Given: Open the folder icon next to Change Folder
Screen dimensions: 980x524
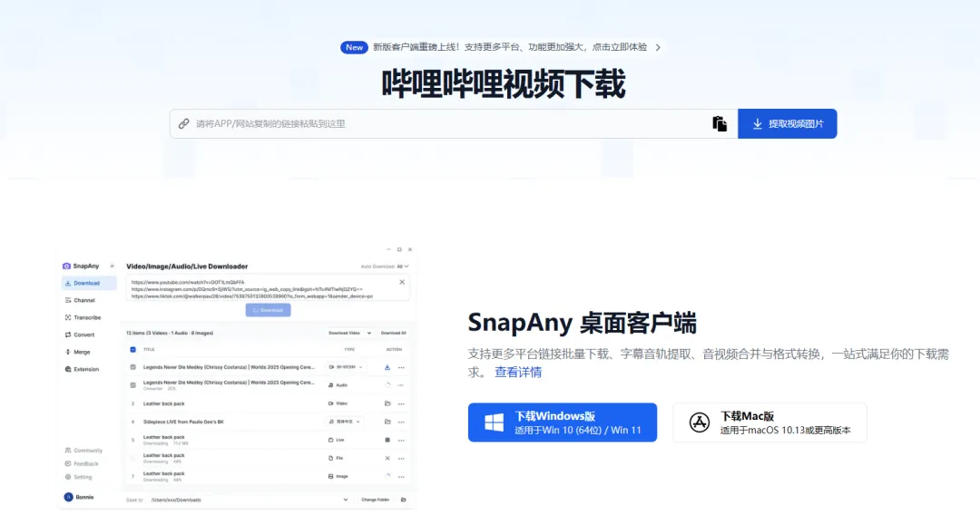Looking at the screenshot, I should (403, 500).
